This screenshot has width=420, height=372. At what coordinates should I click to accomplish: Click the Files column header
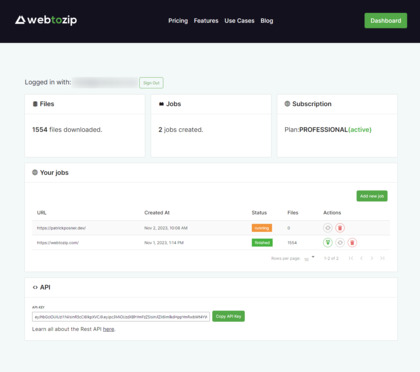pyautogui.click(x=293, y=213)
